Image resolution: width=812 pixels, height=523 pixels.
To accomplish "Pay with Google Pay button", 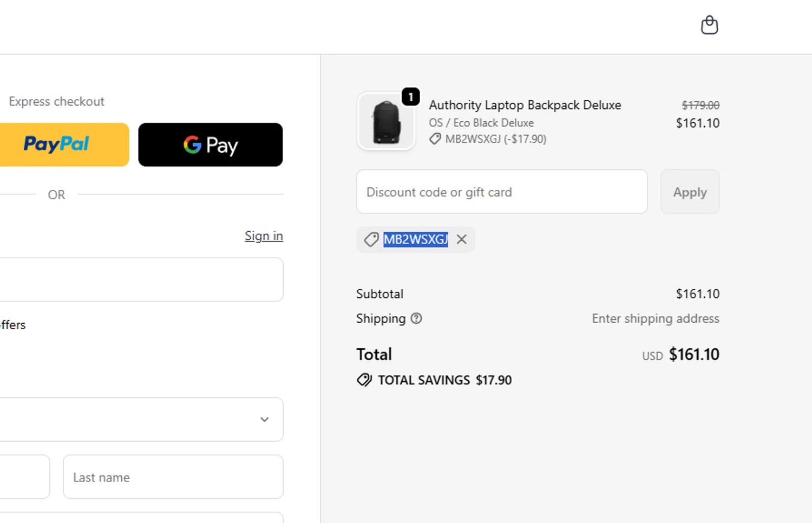I will click(x=211, y=145).
